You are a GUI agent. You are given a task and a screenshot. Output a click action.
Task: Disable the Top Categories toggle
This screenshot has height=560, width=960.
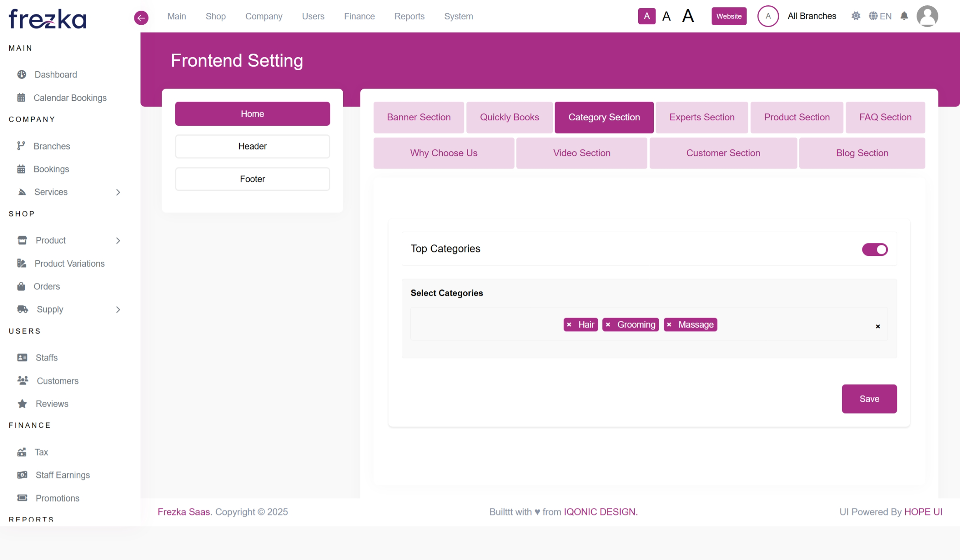[874, 249]
